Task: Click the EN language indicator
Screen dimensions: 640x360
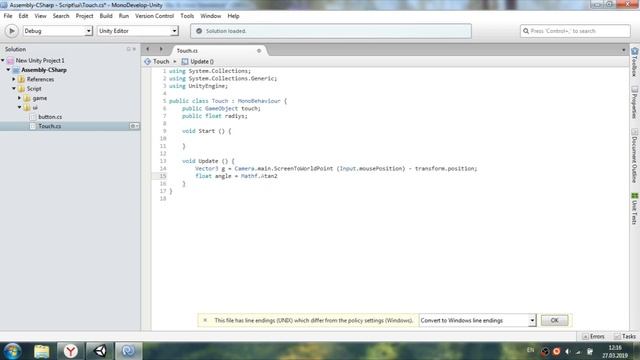Action: click(x=530, y=350)
